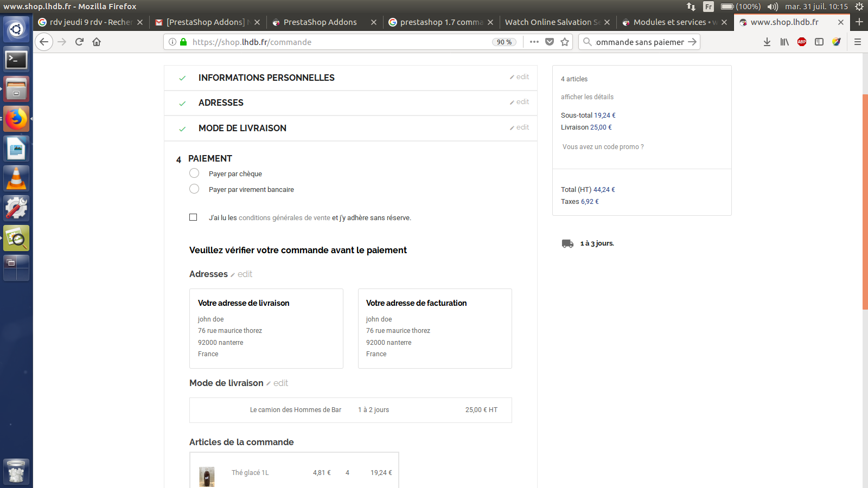The width and height of the screenshot is (868, 488).
Task: Open the session power gear menu
Action: click(x=859, y=7)
